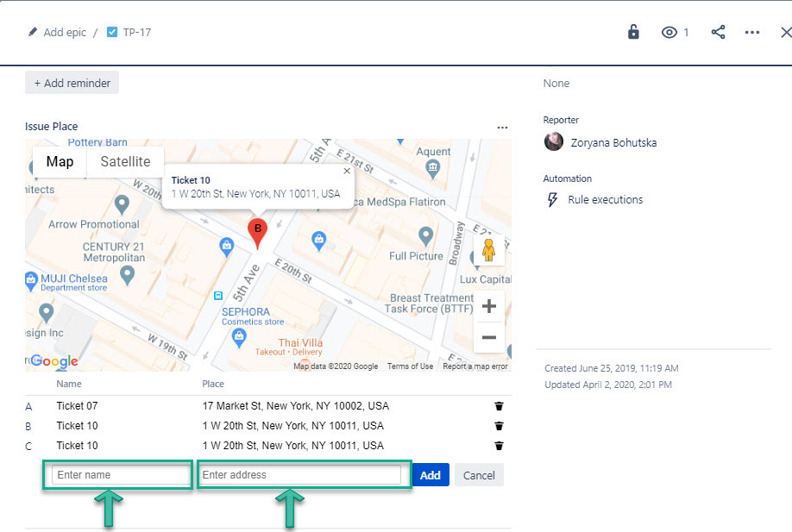Image resolution: width=792 pixels, height=532 pixels.
Task: Delete Ticket 10 row labeled B
Action: coord(499,426)
